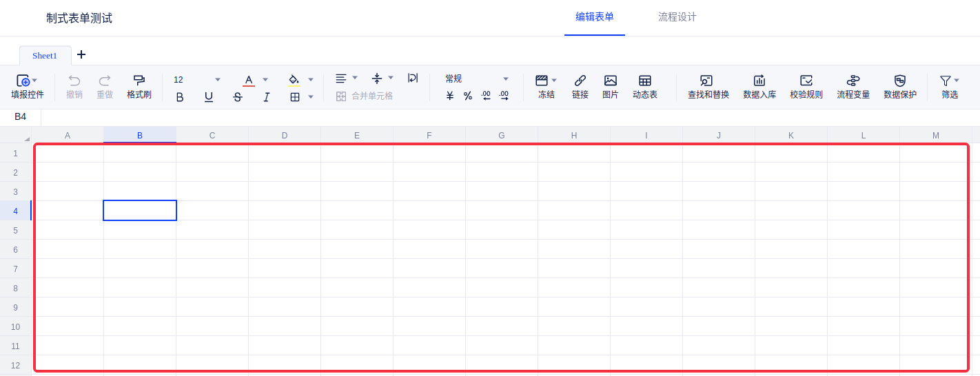Toggle underline text formatting

point(209,97)
